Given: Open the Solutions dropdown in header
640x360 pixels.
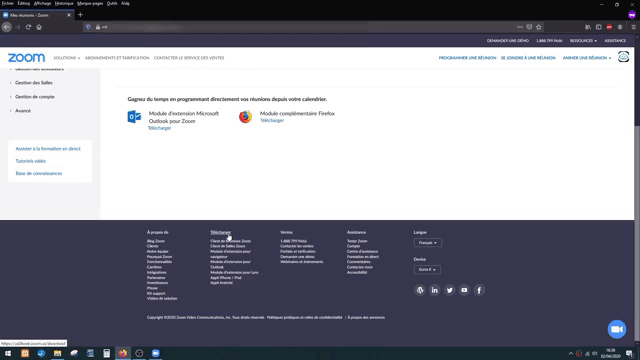Looking at the screenshot, I should pyautogui.click(x=67, y=58).
